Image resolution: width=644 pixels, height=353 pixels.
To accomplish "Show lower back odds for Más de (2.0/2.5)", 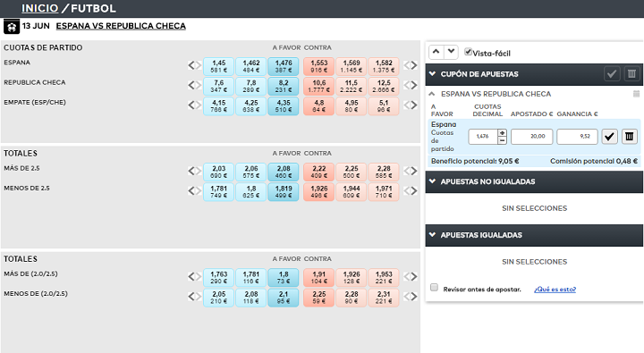I will (x=191, y=277).
